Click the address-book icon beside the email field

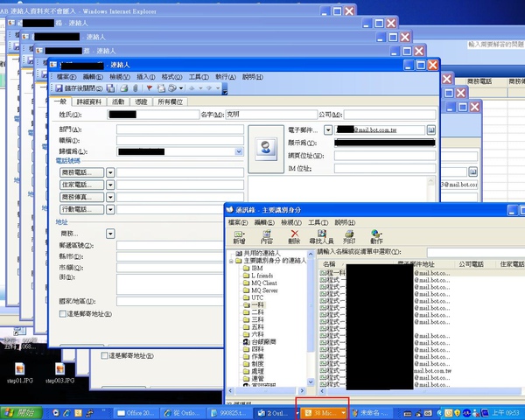431,130
